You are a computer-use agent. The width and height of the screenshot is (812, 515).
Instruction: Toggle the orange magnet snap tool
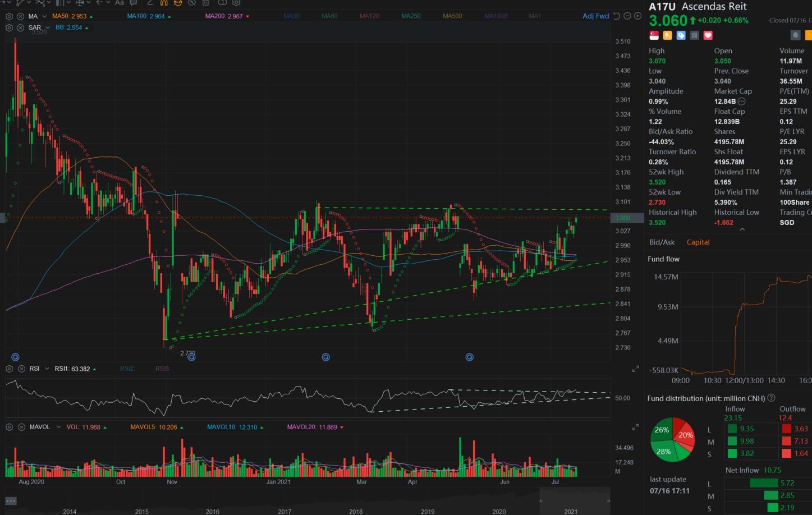point(164,2)
